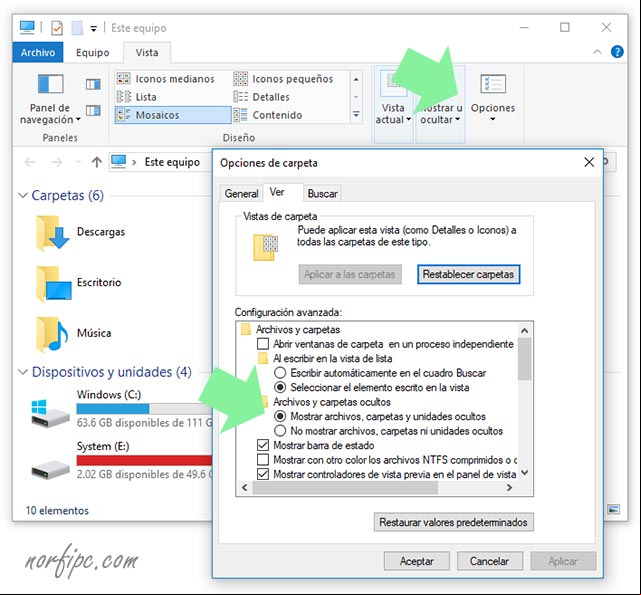The height and width of the screenshot is (595, 641).
Task: Open the Música folder
Action: pyautogui.click(x=73, y=333)
